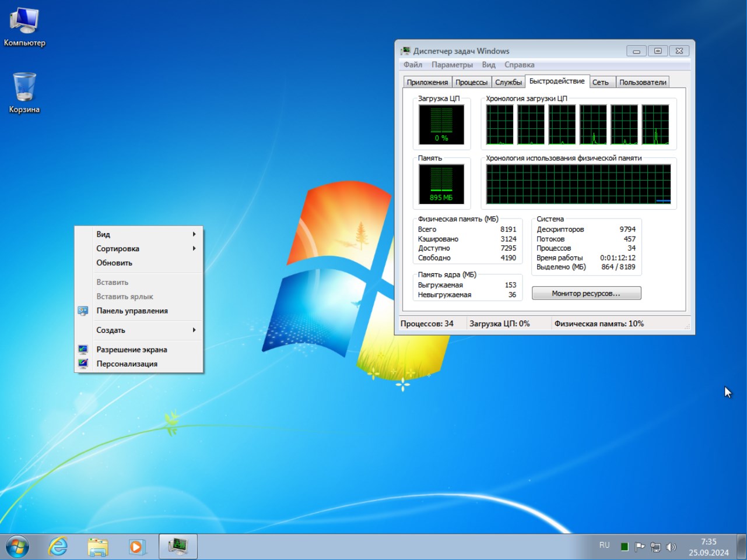The height and width of the screenshot is (560, 747).
Task: Click the Task Manager taskbar button
Action: [x=178, y=547]
